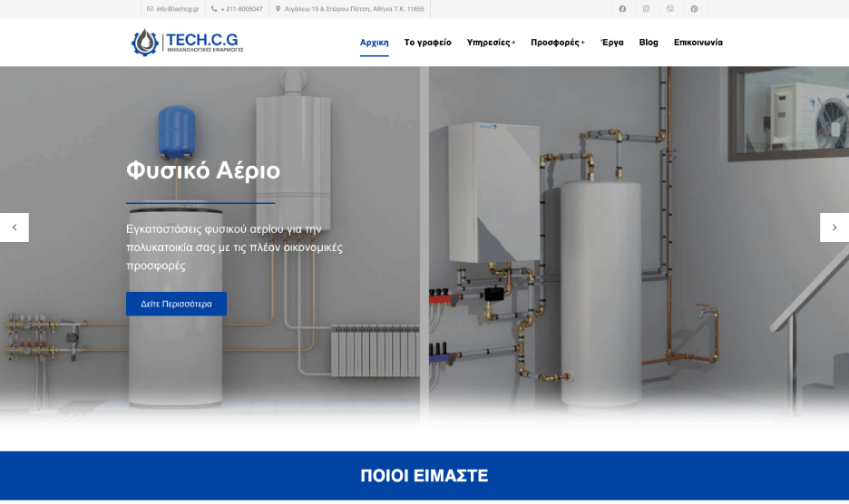Click the phone icon beside +211-8005047

214,9
